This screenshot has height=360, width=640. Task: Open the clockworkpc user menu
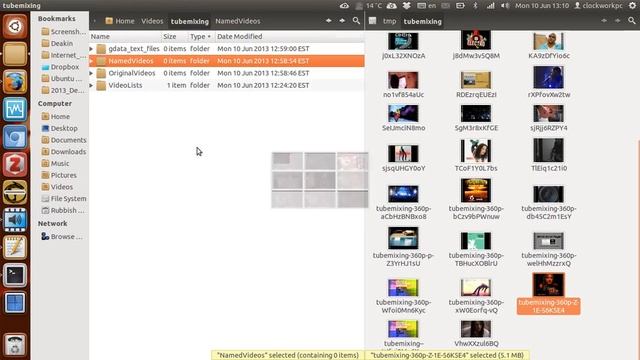(598, 6)
